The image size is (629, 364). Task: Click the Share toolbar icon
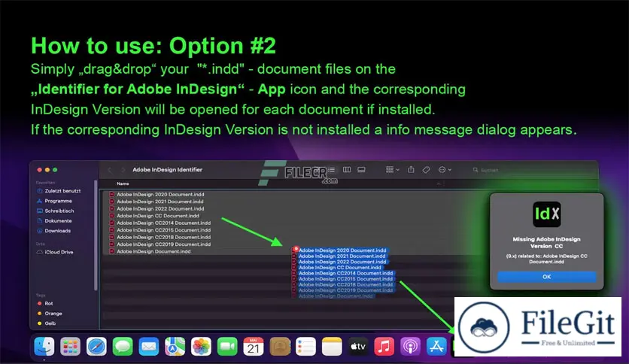(x=411, y=170)
